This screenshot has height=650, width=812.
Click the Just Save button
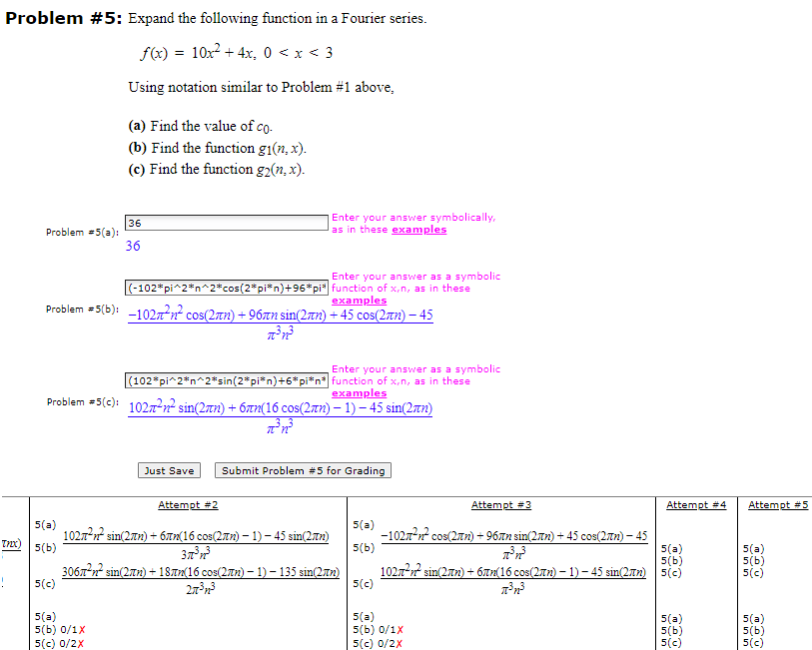click(x=168, y=470)
